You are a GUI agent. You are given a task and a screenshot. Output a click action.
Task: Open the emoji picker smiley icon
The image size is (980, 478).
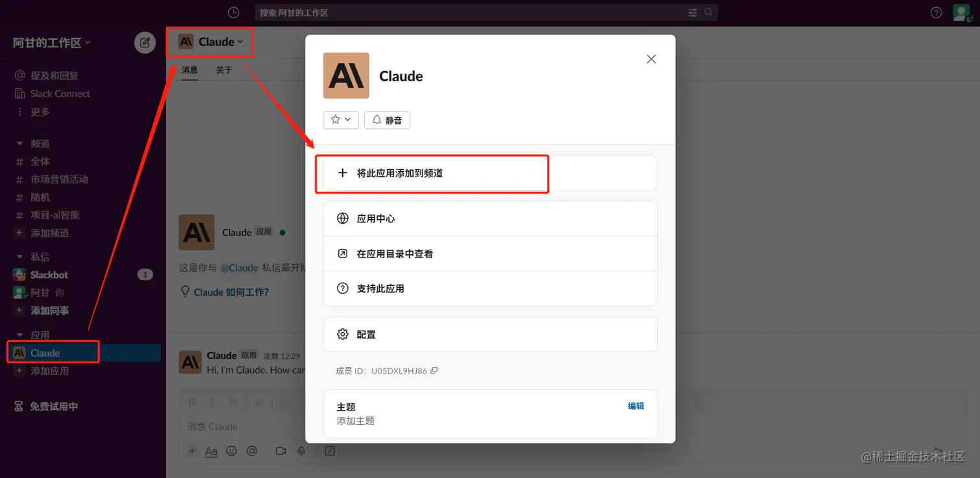click(x=231, y=451)
